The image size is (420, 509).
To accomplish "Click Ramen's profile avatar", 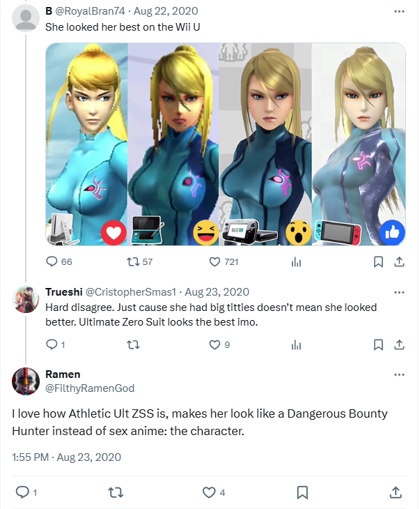I will pos(26,381).
